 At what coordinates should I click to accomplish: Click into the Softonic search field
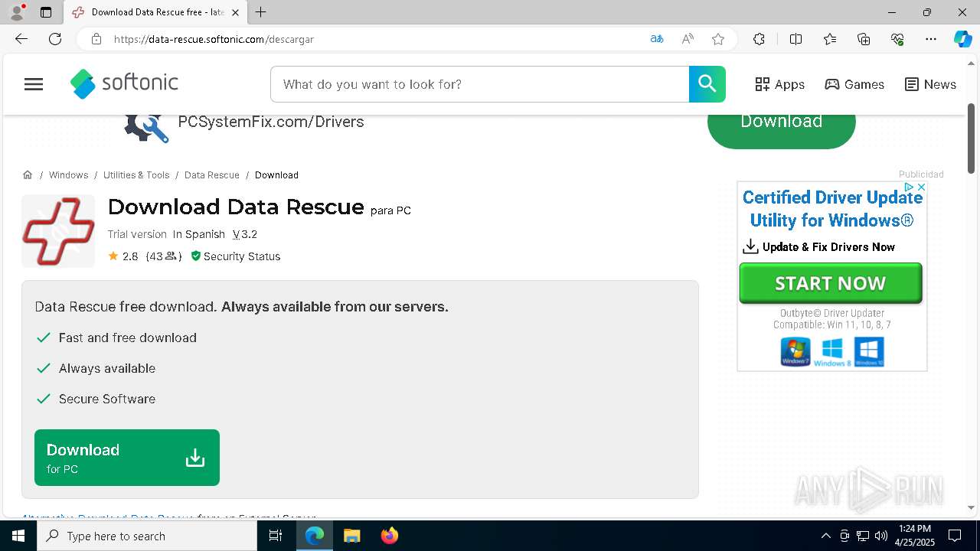[480, 84]
